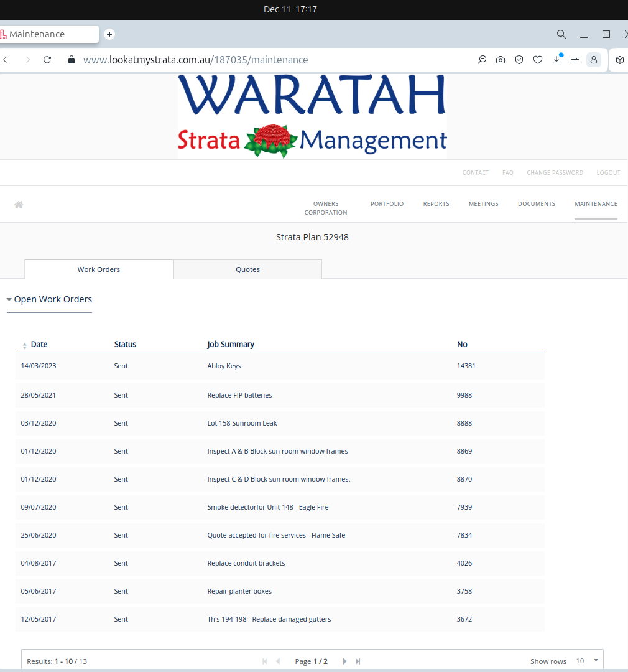Jump to last page of results

tap(358, 661)
